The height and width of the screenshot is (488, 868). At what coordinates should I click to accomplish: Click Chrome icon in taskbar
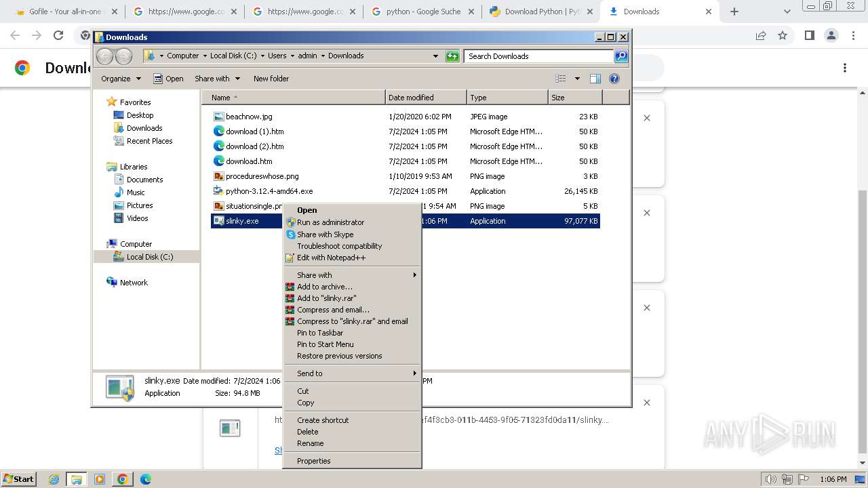click(x=123, y=479)
